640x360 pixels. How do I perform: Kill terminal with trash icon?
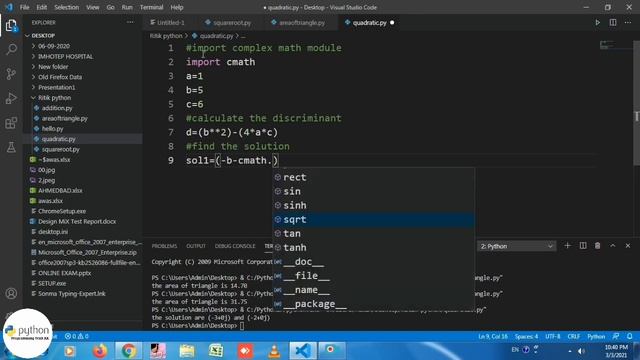coord(598,246)
